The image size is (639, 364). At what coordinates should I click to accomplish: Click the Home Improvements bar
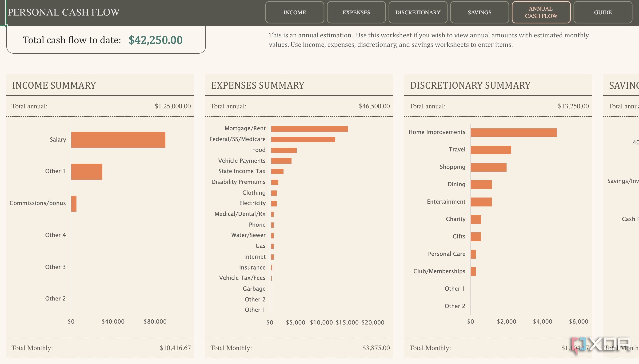tap(514, 132)
